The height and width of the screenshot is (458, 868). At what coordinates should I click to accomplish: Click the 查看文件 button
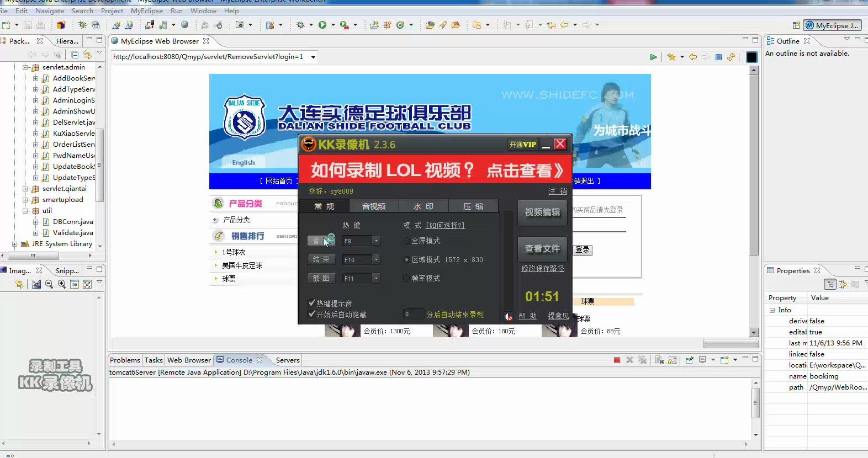pyautogui.click(x=542, y=249)
